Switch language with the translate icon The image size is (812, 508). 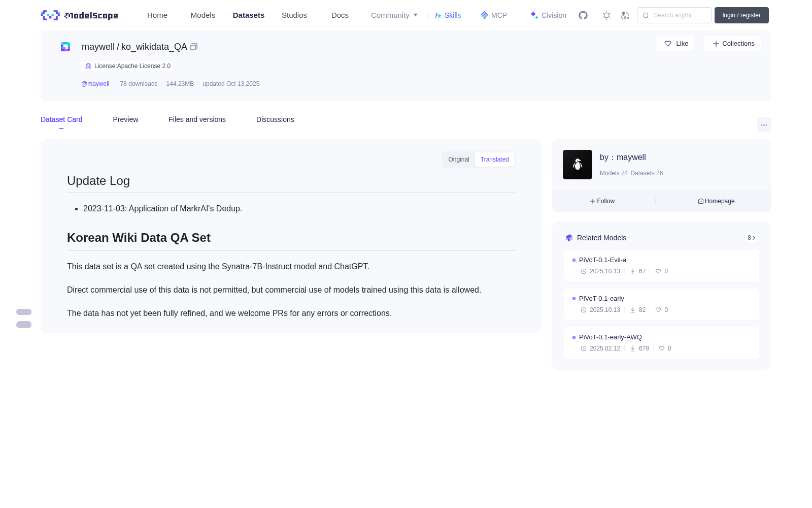(x=625, y=15)
